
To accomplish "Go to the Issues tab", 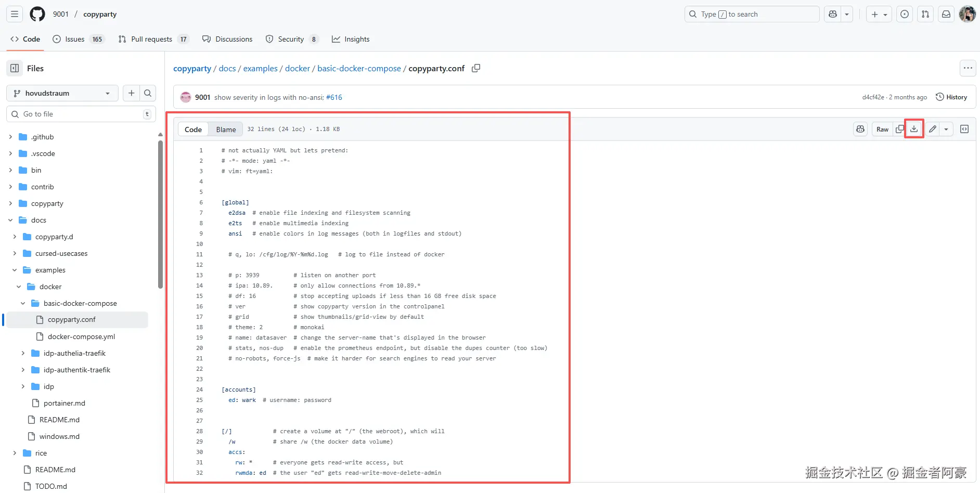I will point(79,39).
